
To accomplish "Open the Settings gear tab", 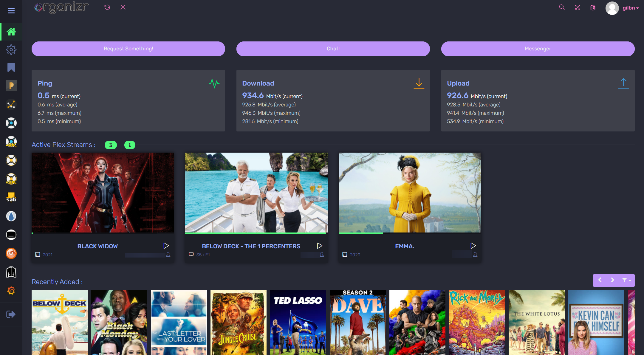I will [11, 49].
